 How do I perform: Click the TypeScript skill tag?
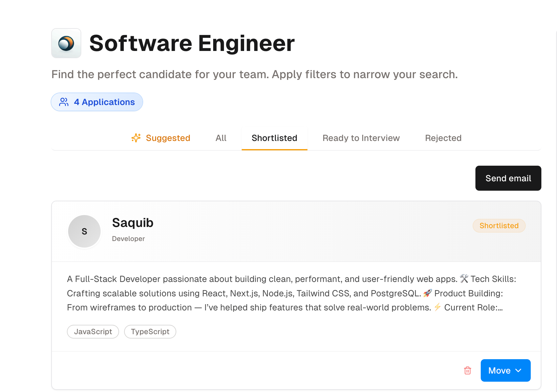coord(150,332)
